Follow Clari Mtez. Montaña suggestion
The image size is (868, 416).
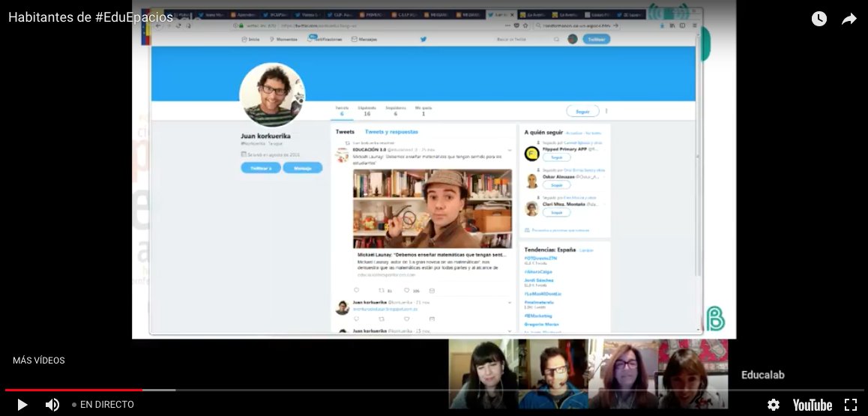[x=556, y=212]
